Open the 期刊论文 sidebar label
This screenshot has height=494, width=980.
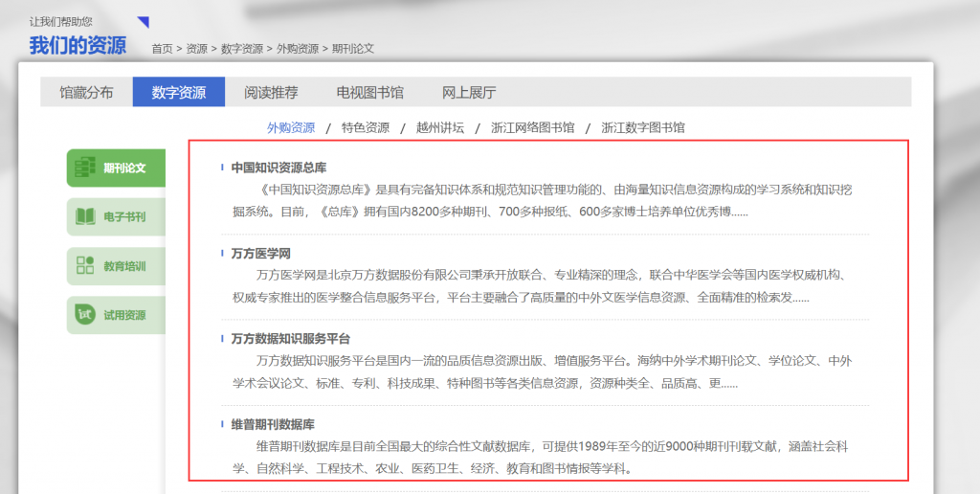(124, 168)
